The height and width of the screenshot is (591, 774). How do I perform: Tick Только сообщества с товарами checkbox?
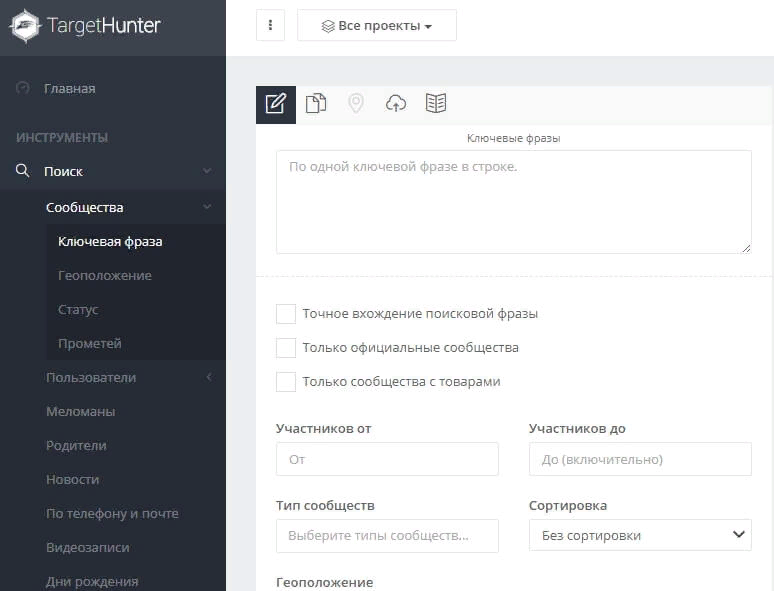point(286,382)
